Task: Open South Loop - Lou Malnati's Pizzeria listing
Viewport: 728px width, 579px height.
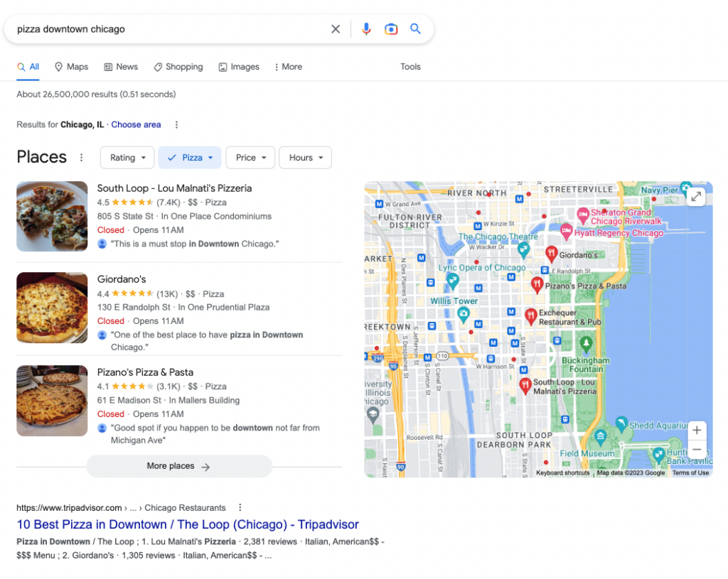Action: [x=174, y=188]
